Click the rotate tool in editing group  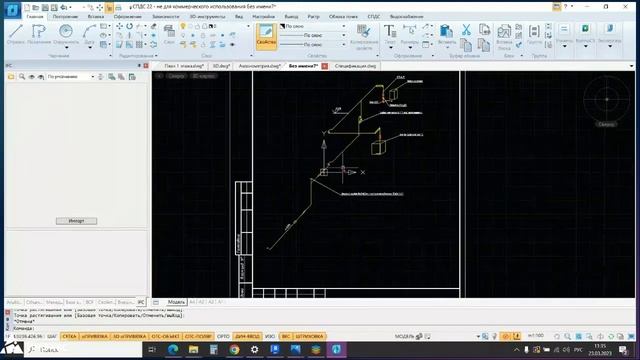129,26
